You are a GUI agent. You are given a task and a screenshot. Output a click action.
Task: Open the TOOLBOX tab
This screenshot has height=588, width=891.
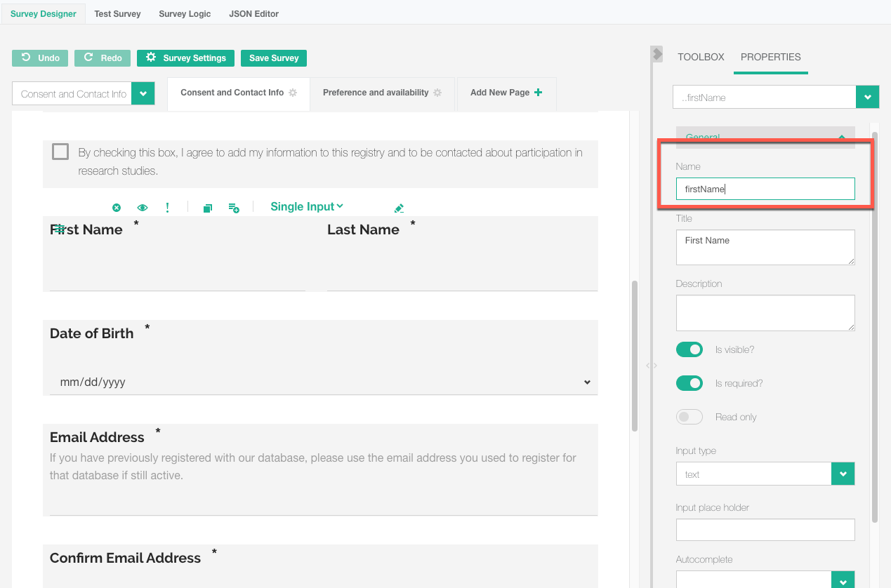click(x=700, y=57)
